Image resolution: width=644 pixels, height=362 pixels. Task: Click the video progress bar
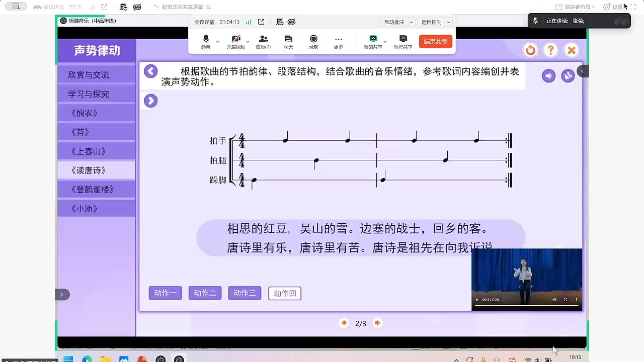(x=527, y=306)
